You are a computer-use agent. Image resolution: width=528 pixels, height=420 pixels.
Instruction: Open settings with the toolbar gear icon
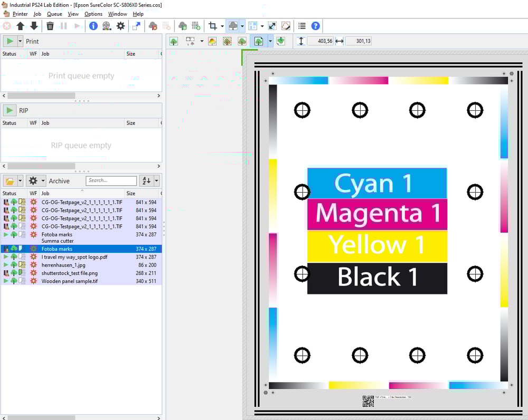pyautogui.click(x=120, y=26)
